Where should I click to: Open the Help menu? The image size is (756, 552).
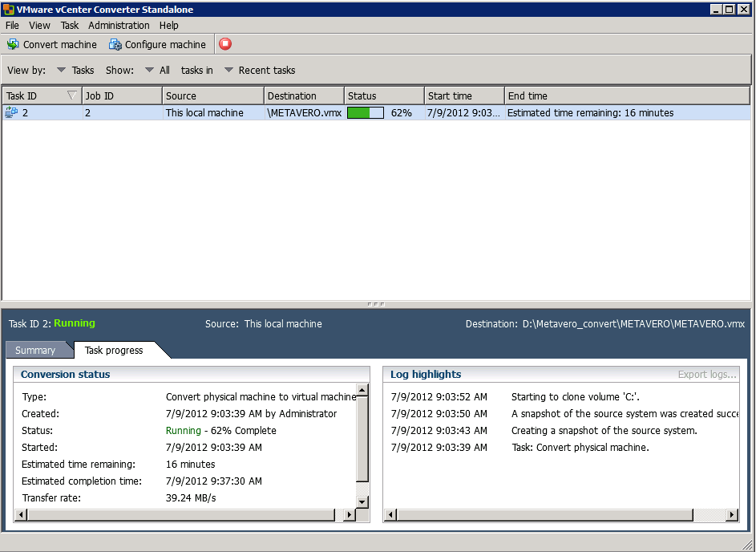(x=168, y=25)
